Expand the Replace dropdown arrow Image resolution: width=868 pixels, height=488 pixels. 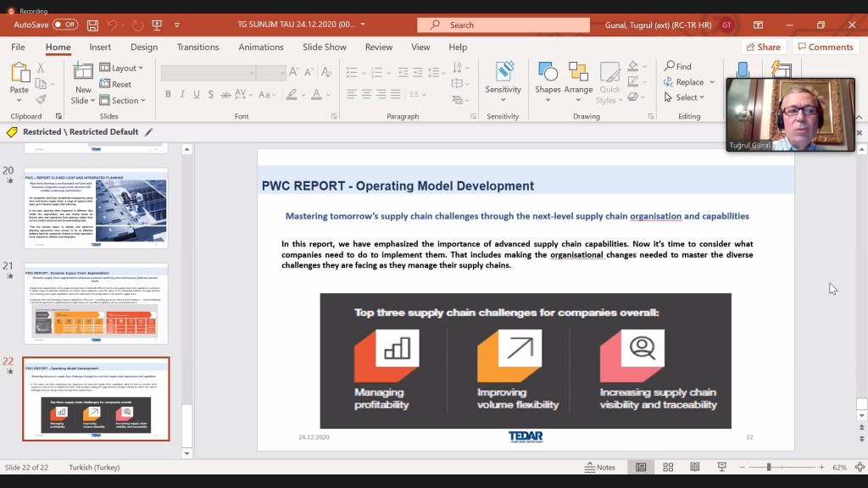click(x=712, y=82)
